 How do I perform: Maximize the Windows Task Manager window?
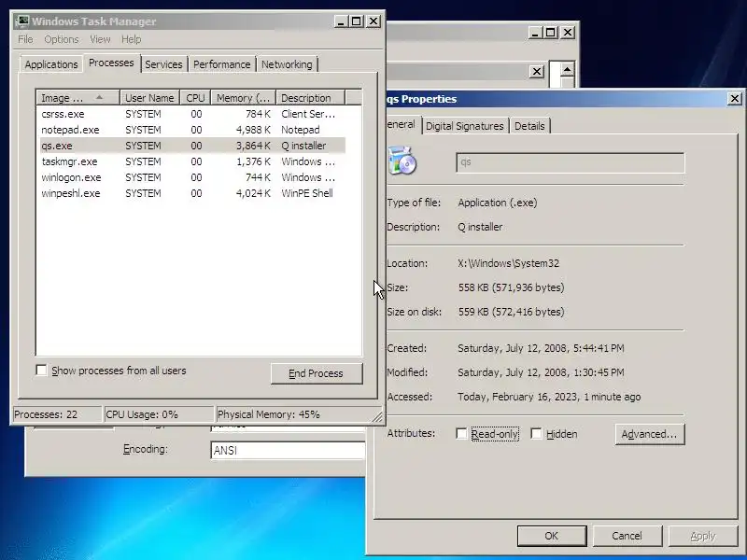click(356, 21)
